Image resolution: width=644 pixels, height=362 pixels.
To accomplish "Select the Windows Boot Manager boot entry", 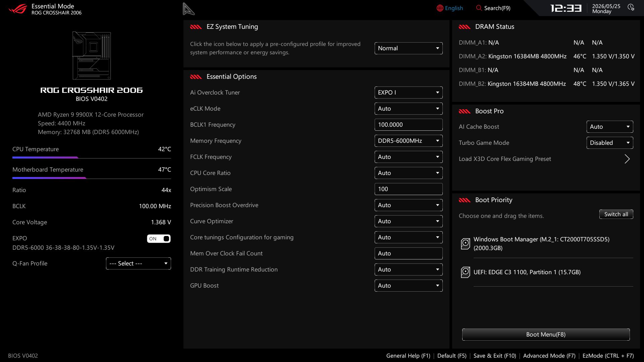I will 547,244.
